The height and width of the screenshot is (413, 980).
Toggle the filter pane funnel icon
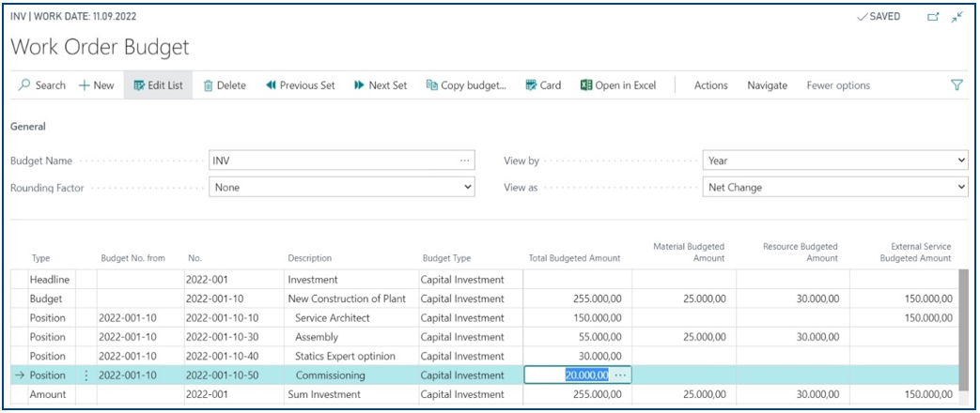[x=957, y=85]
